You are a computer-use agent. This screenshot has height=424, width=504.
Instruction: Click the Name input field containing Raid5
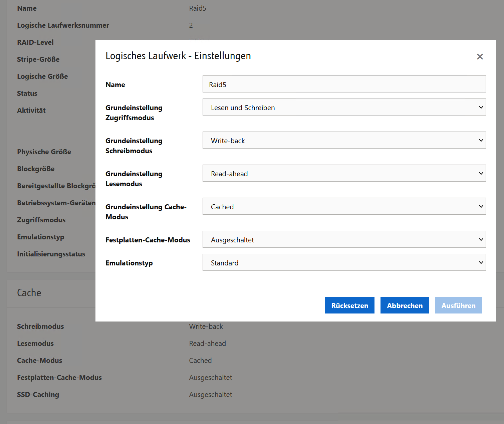[x=344, y=84]
